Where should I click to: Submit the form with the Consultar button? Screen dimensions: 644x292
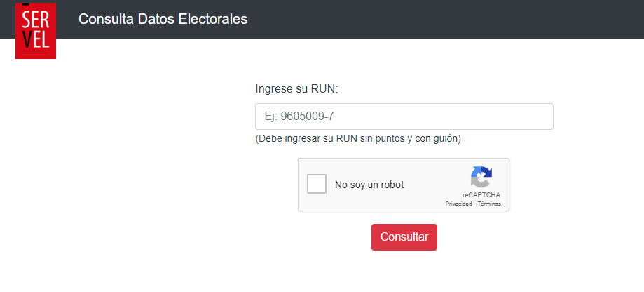click(x=404, y=237)
